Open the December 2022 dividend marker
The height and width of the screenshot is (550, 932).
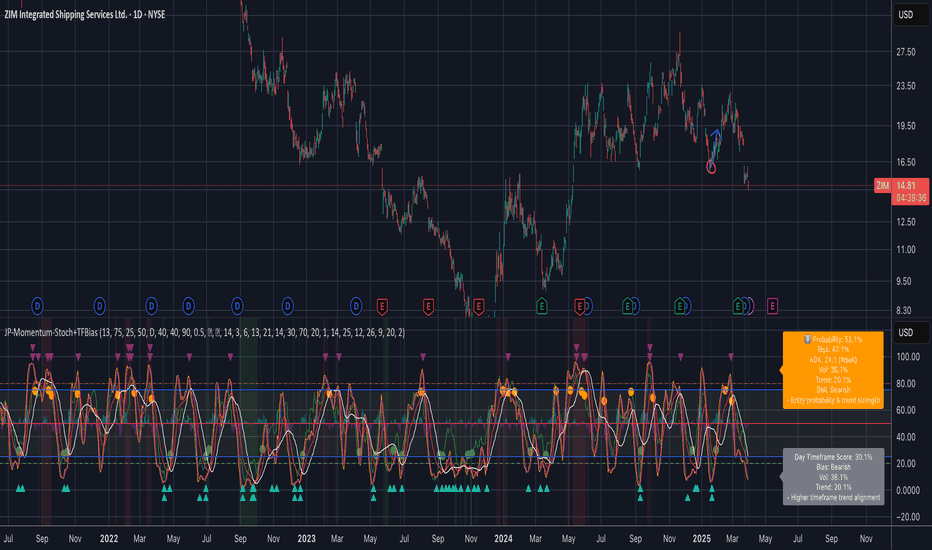tap(288, 306)
